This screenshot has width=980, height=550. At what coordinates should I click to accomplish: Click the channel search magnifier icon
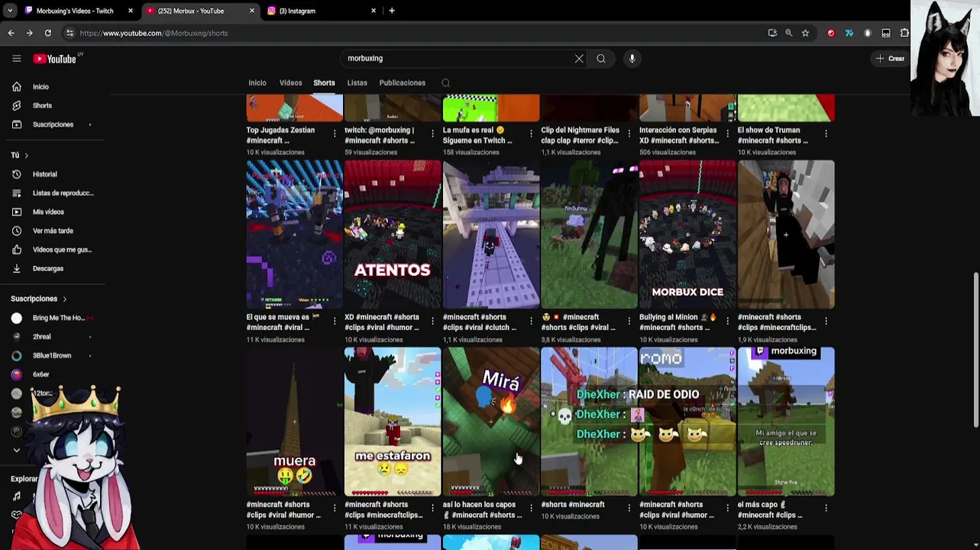click(x=445, y=82)
